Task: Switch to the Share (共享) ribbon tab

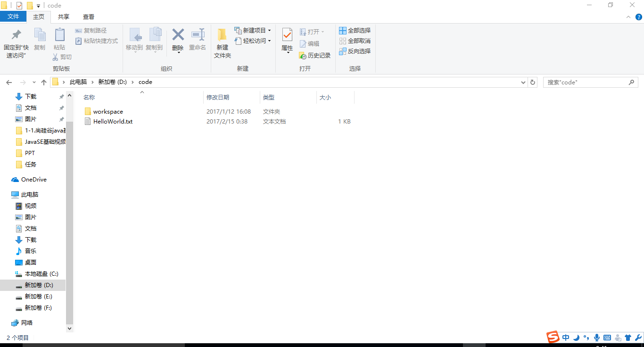Action: pyautogui.click(x=64, y=17)
